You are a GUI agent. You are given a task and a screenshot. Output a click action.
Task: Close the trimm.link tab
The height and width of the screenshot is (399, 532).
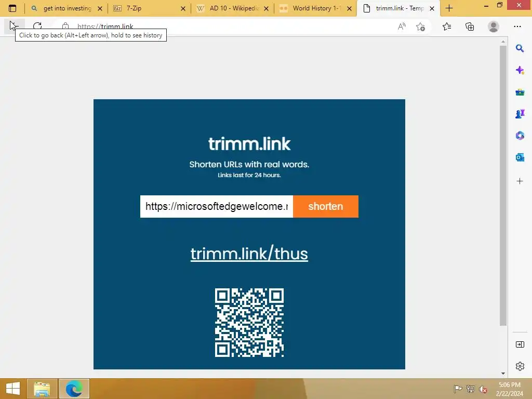click(x=432, y=8)
